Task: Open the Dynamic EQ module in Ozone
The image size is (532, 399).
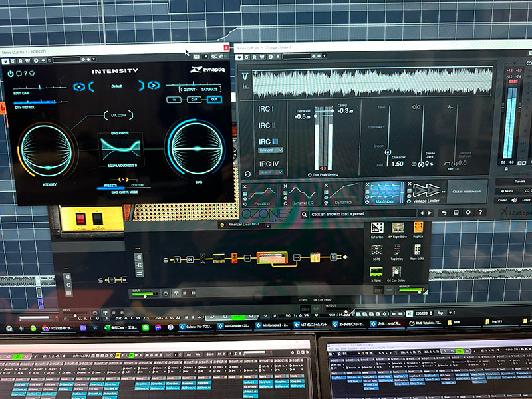Action: point(303,194)
